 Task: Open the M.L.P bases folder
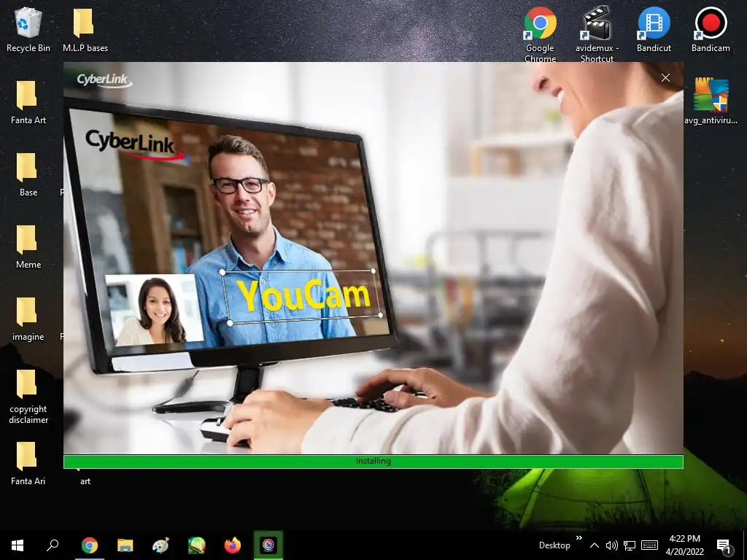[85, 29]
